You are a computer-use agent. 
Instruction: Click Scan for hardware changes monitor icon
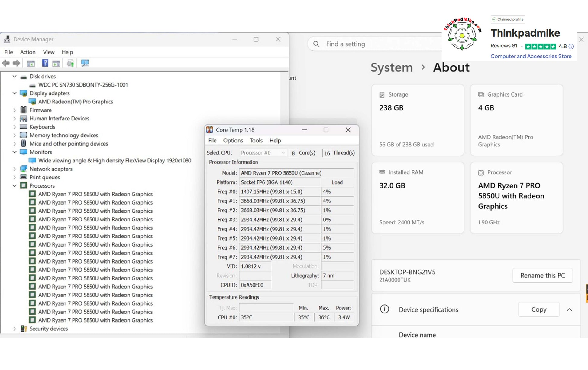point(85,63)
